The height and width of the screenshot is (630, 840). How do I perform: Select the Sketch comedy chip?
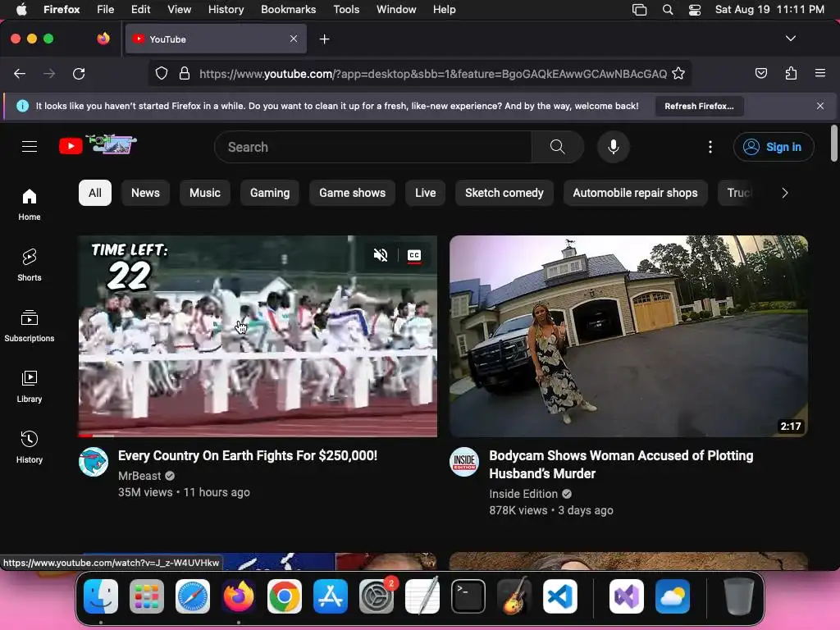tap(504, 193)
